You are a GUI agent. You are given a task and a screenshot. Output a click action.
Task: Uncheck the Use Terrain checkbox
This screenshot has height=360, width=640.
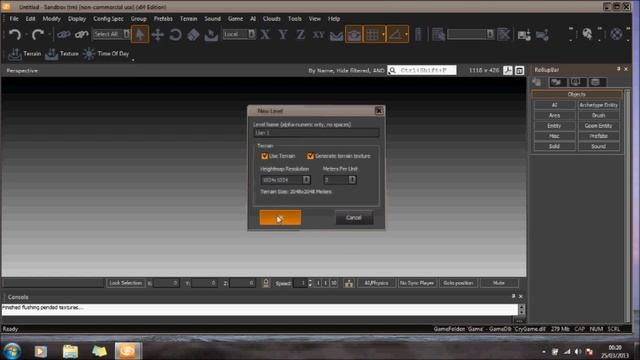pyautogui.click(x=264, y=156)
